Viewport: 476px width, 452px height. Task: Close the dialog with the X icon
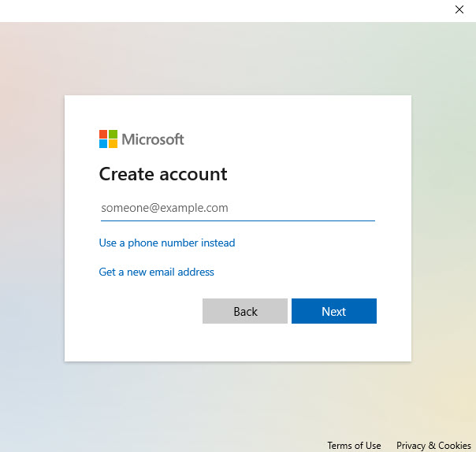coord(459,9)
